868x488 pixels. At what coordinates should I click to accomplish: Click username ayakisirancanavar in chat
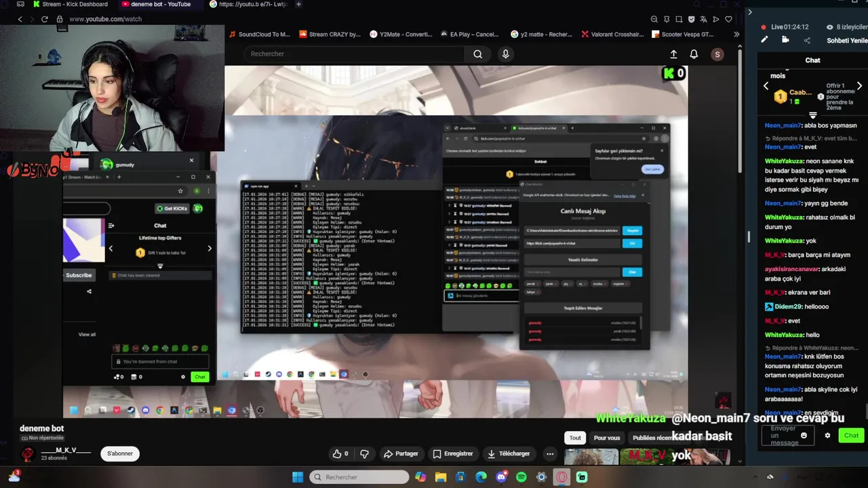[x=792, y=269]
